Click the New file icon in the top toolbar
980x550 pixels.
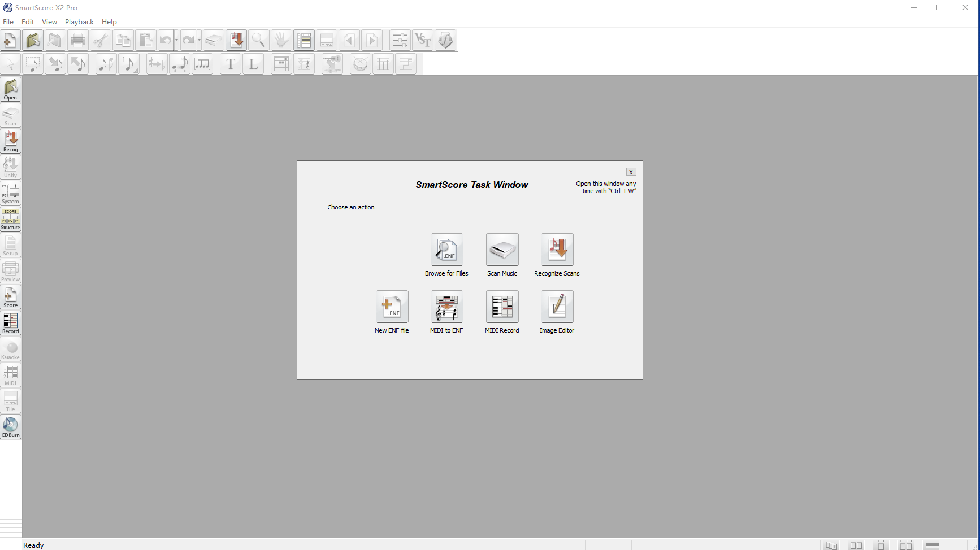click(x=10, y=40)
